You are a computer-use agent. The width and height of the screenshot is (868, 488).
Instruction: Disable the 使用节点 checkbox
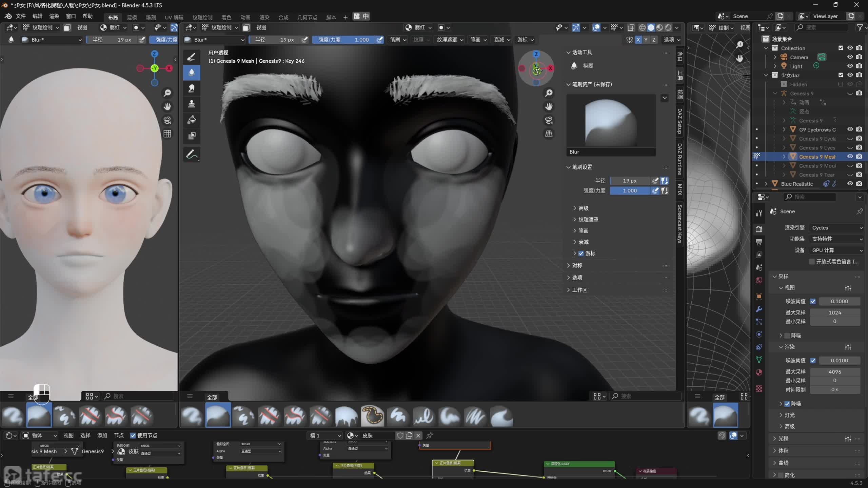click(133, 435)
